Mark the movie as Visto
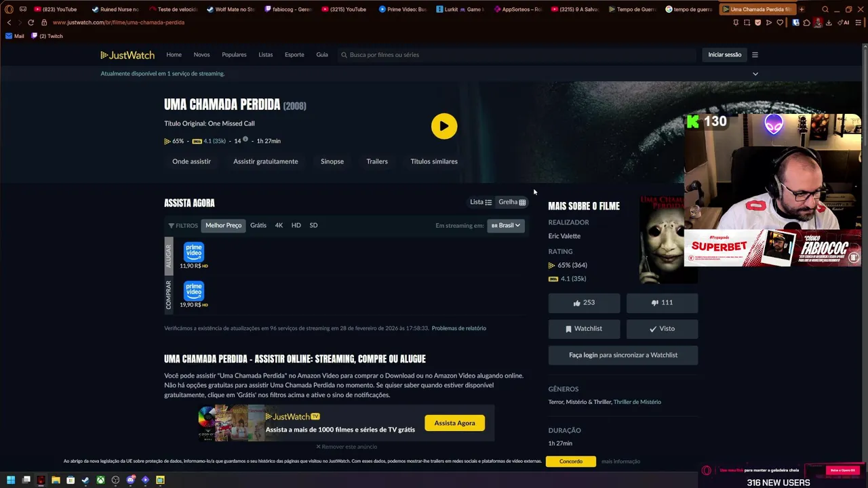This screenshot has width=868, height=488. (x=662, y=329)
